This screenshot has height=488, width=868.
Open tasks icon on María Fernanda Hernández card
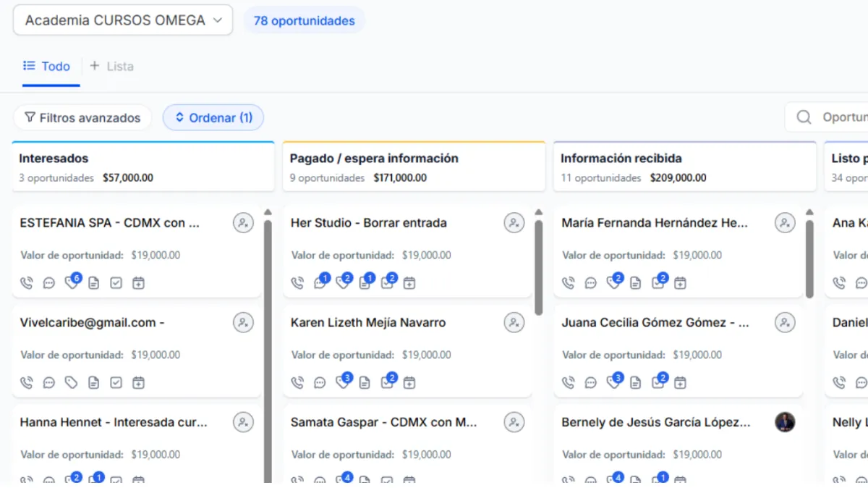659,282
